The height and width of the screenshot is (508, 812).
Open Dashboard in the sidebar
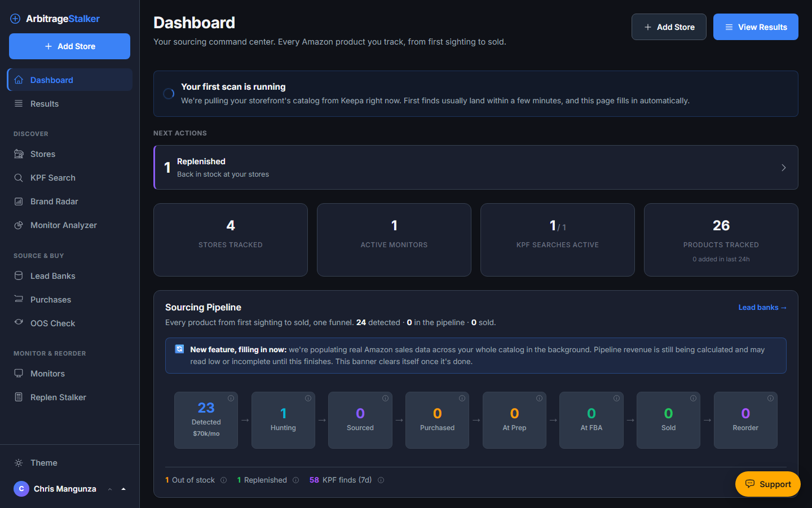tap(70, 80)
